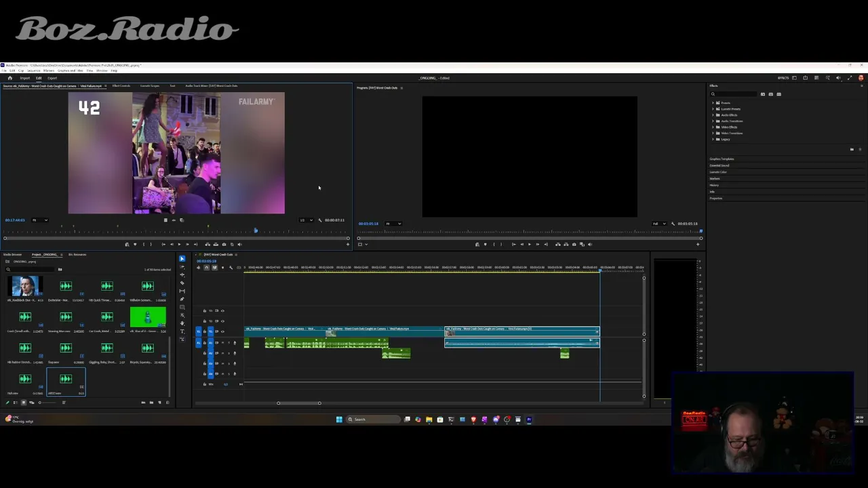The image size is (868, 488).
Task: Toggle V1 source patching button
Action: [x=199, y=331]
